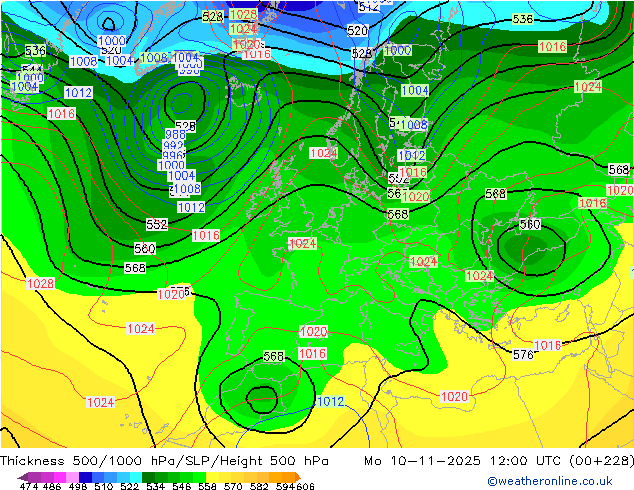Click the black '520' label beside '512' at the top
This screenshot has width=634, height=490.
pyautogui.click(x=357, y=30)
